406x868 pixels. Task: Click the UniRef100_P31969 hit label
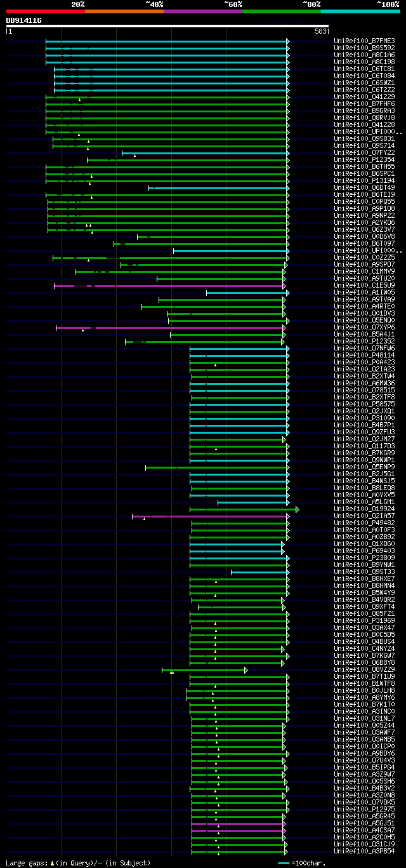point(364,621)
